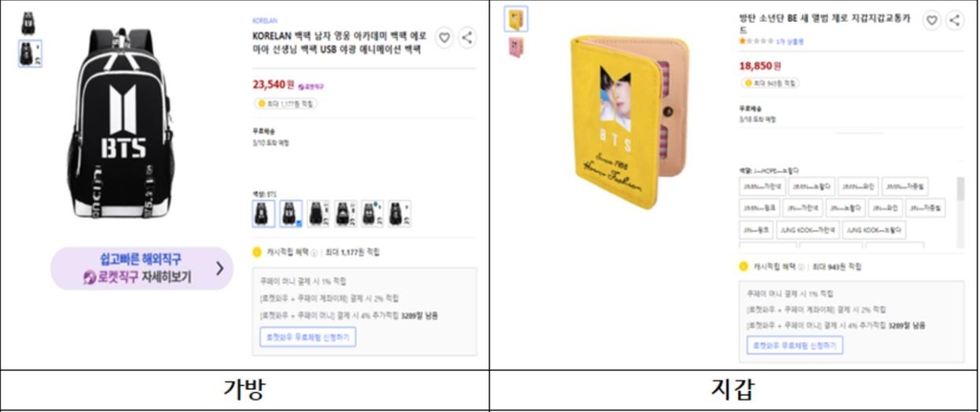Select the first backpack color option thumbnail
Screen dimensions: 980x412
pyautogui.click(x=263, y=213)
